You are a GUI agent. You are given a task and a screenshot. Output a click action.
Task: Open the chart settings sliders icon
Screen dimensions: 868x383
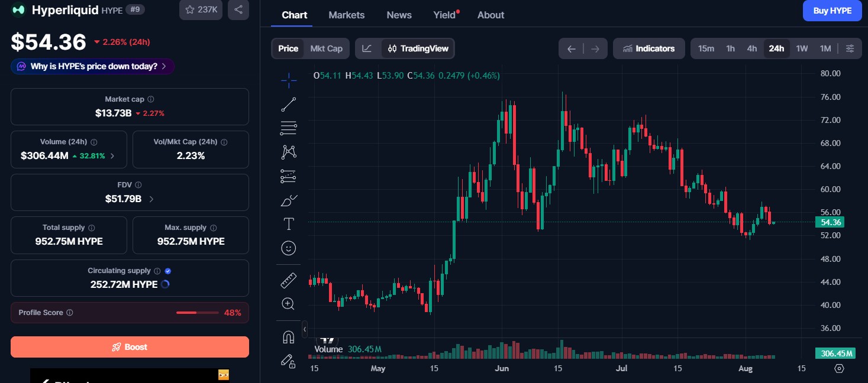850,48
